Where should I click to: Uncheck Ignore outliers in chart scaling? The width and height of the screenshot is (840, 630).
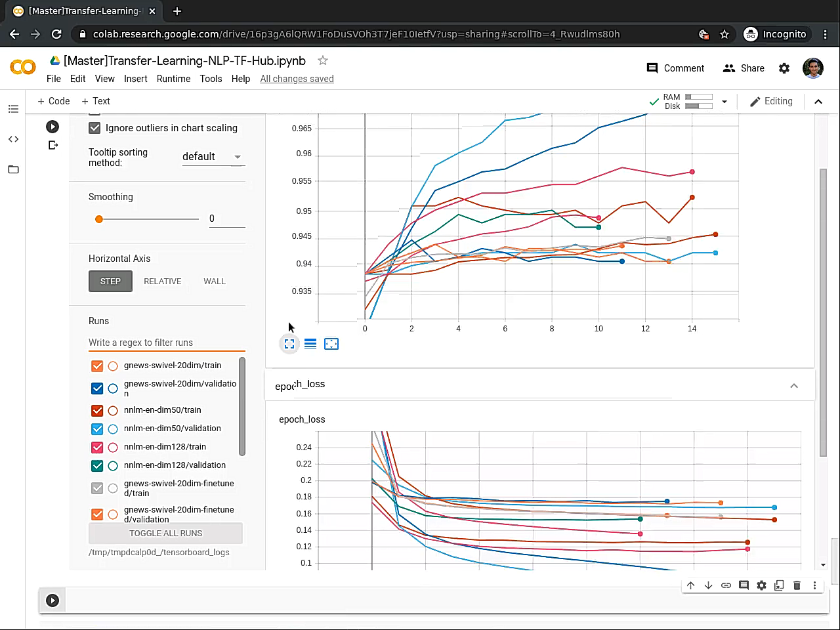[x=94, y=128]
